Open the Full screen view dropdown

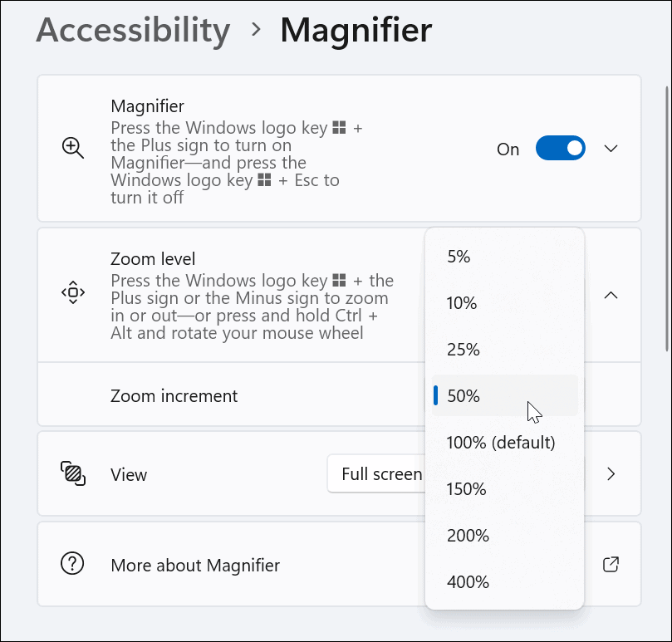click(382, 473)
